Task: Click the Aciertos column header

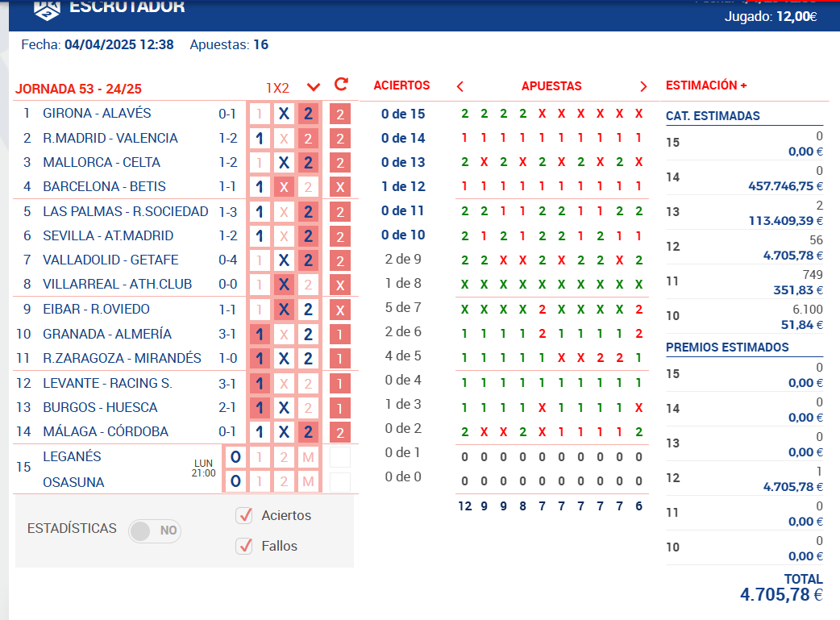Action: (x=401, y=85)
